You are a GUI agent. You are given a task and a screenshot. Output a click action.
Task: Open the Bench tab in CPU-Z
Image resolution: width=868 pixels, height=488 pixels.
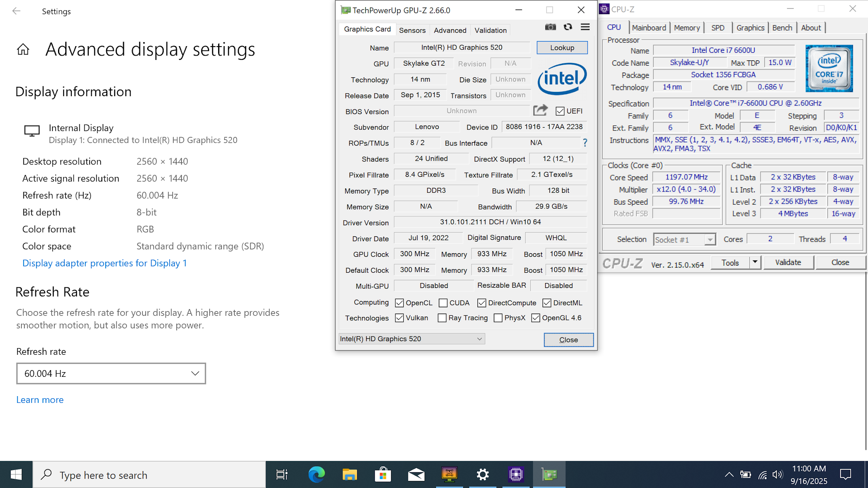coord(782,28)
